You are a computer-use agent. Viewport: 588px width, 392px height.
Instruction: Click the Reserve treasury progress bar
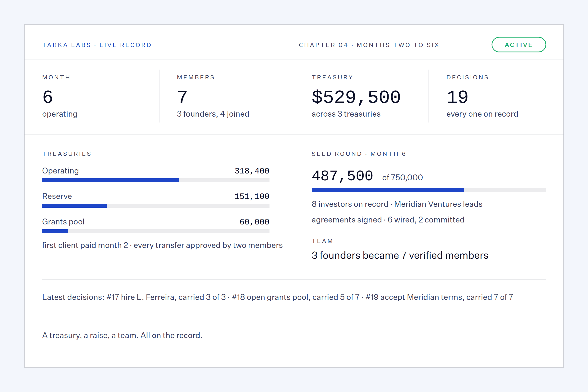[x=156, y=206]
